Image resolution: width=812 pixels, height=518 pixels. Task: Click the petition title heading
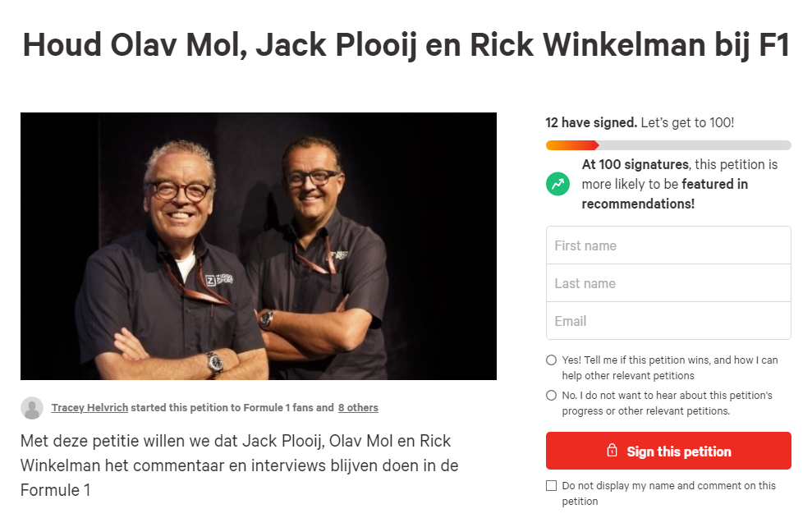click(406, 45)
